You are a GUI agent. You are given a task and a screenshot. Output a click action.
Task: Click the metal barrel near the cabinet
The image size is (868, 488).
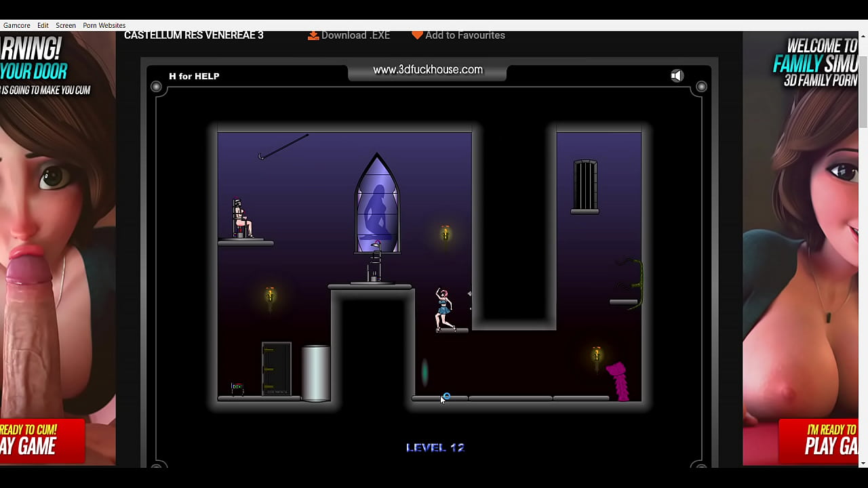[x=315, y=371]
